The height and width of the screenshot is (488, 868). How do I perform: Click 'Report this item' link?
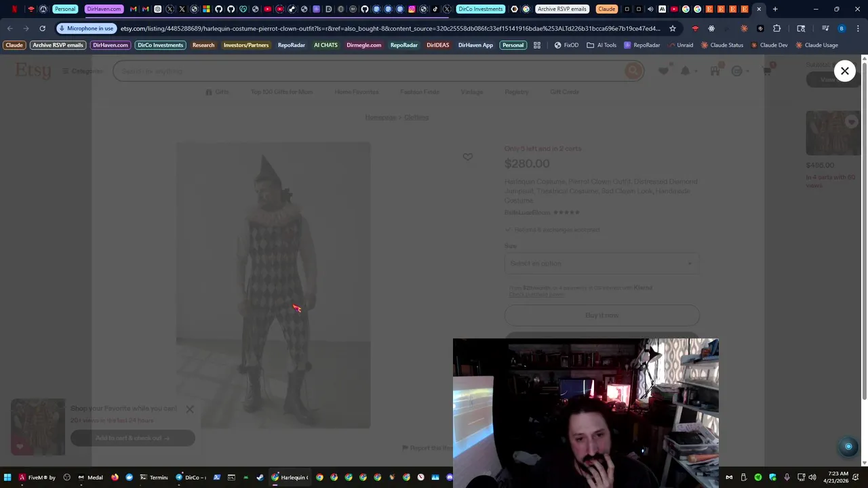tap(427, 448)
